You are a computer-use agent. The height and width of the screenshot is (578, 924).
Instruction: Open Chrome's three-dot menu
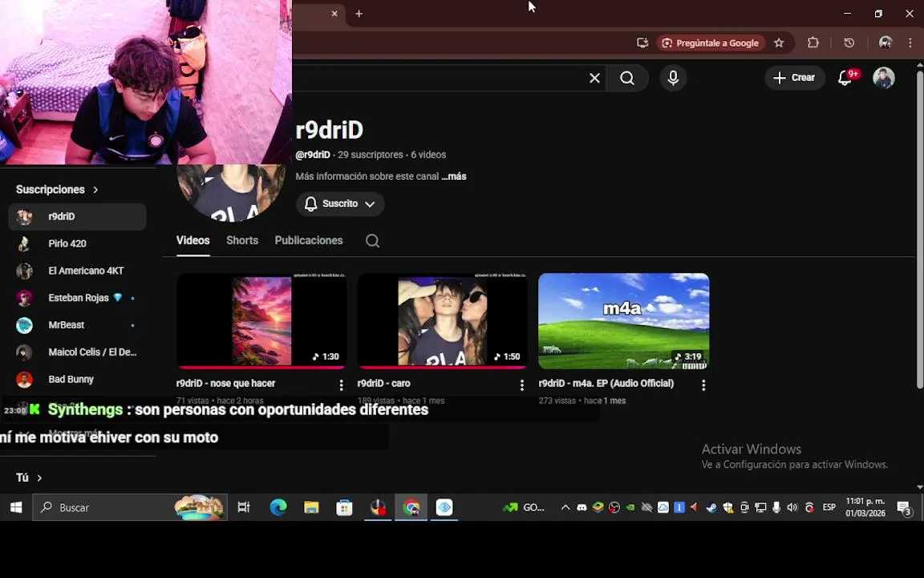tap(911, 43)
